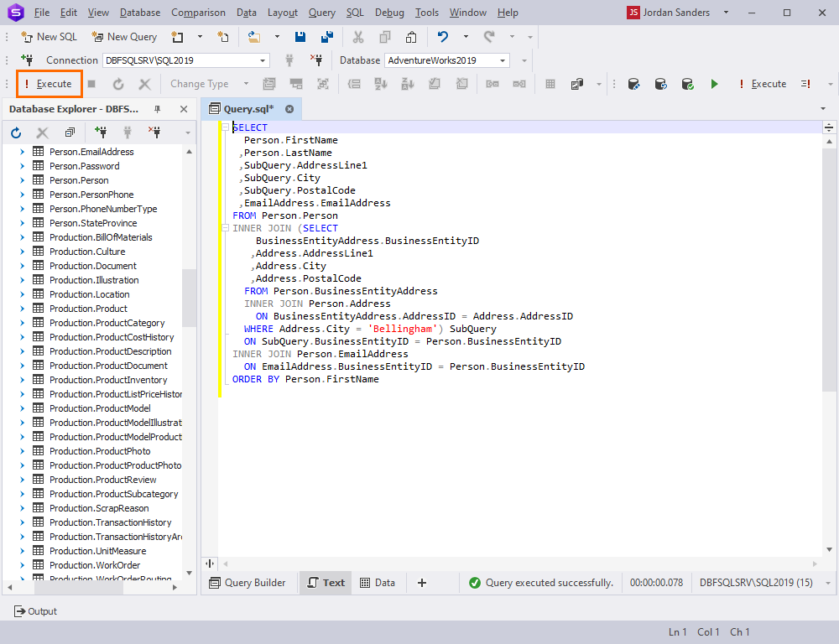
Task: Click the Save All icon
Action: click(327, 37)
